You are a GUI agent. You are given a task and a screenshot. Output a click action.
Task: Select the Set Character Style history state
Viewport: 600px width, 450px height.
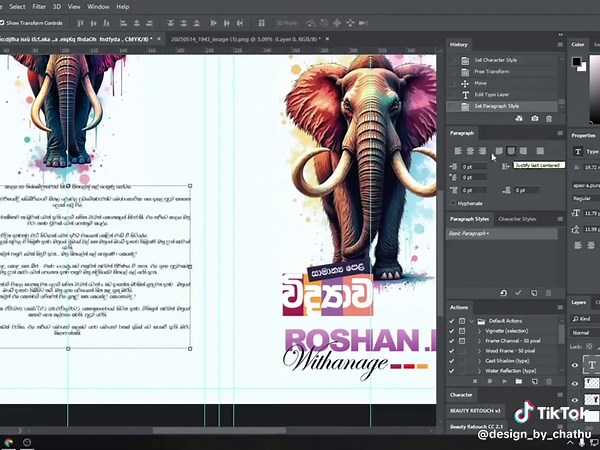pos(504,60)
